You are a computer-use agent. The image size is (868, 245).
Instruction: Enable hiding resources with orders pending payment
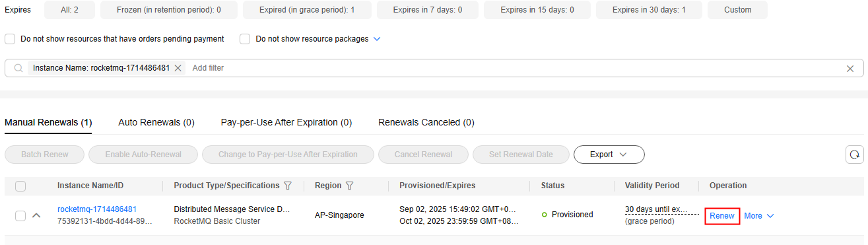[x=10, y=39]
